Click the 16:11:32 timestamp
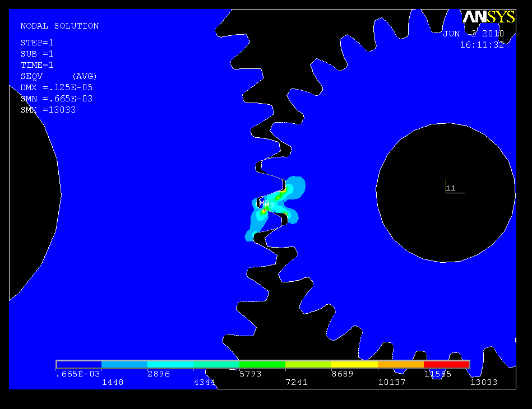The width and height of the screenshot is (532, 409). click(482, 45)
